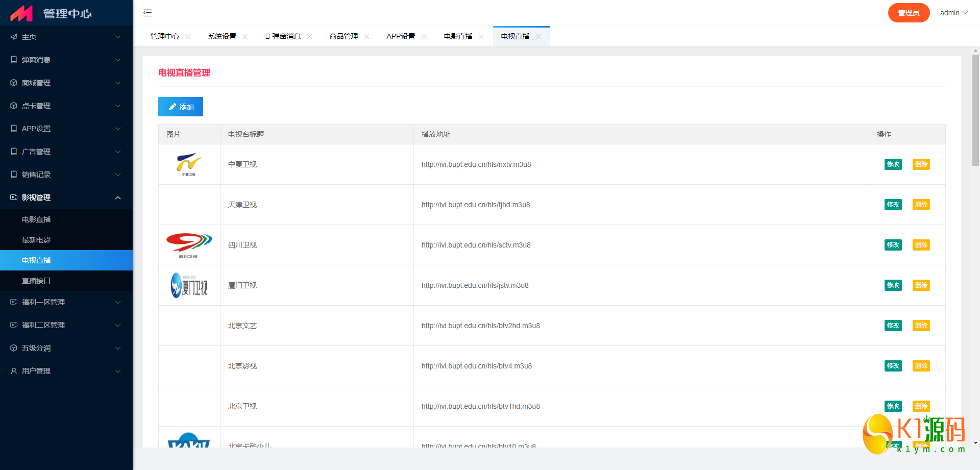Close the 系统设置 tab with its X icon

[x=245, y=37]
